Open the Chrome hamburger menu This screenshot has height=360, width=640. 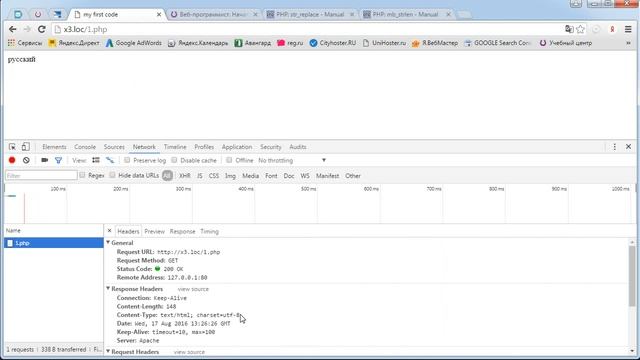(x=628, y=29)
